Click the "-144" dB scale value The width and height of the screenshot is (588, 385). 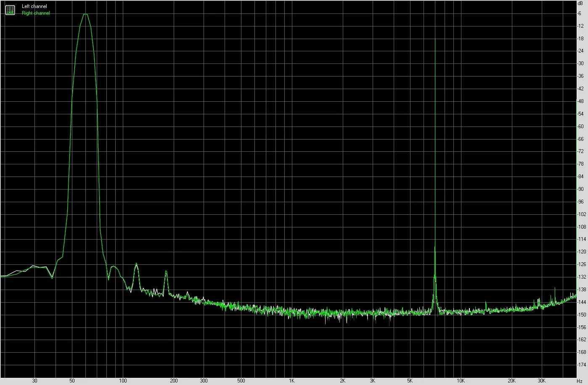coord(582,302)
